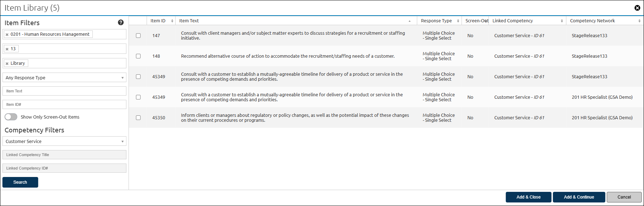
Task: Sort by Item Text column arrow
Action: point(409,21)
